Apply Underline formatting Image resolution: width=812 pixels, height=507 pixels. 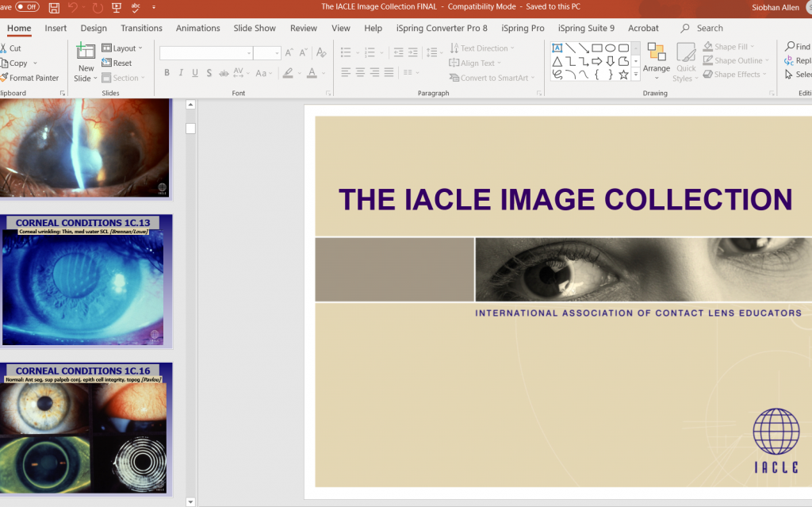point(195,73)
